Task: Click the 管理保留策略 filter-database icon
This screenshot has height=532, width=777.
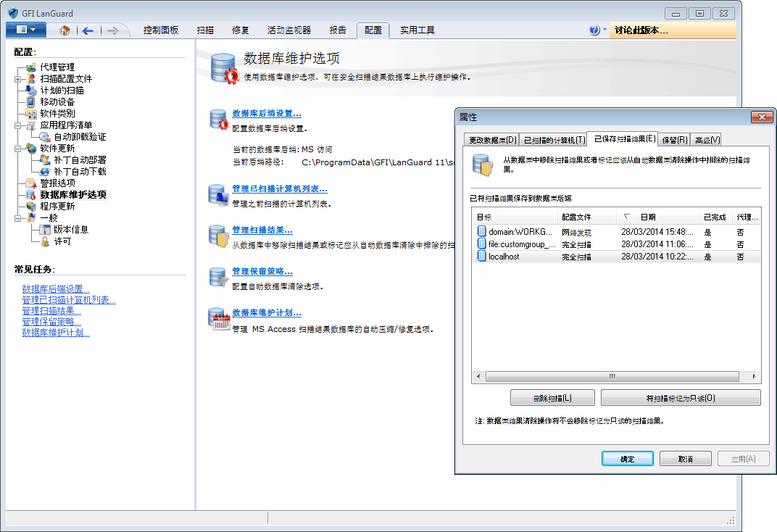Action: (x=219, y=277)
